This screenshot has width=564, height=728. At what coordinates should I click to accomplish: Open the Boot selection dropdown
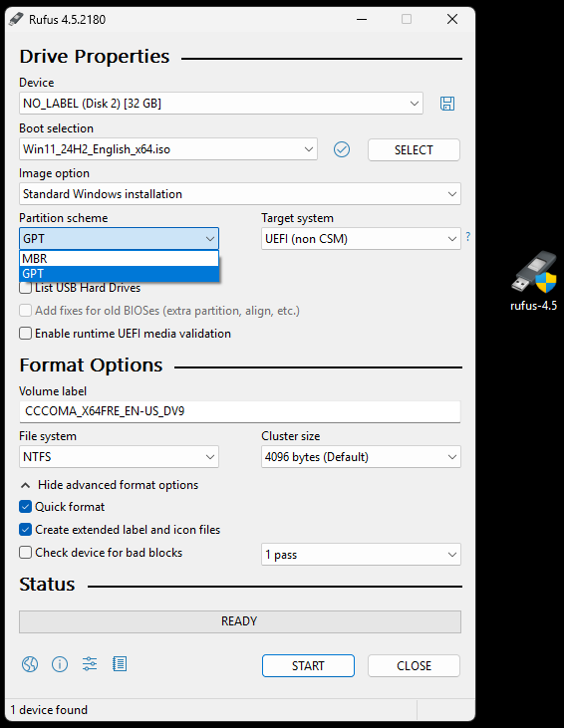(x=168, y=149)
